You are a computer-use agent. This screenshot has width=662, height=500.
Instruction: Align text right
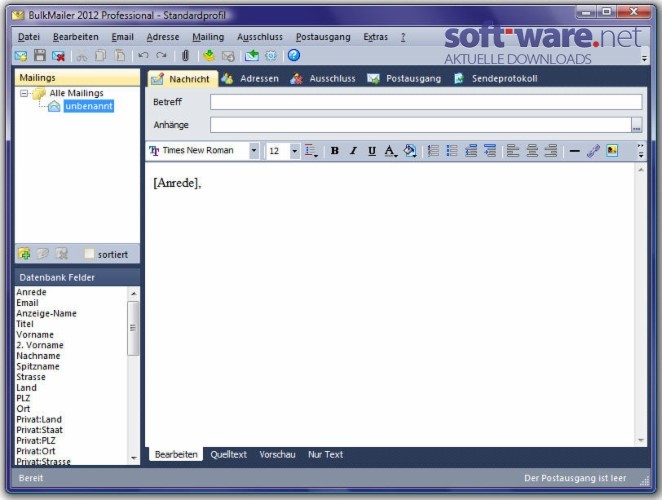(551, 151)
